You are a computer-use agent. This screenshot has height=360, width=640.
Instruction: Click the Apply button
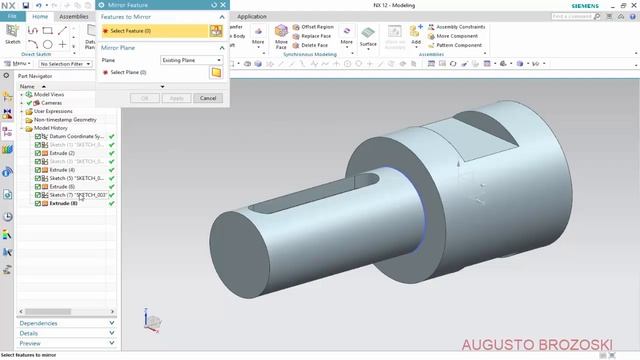coord(176,98)
